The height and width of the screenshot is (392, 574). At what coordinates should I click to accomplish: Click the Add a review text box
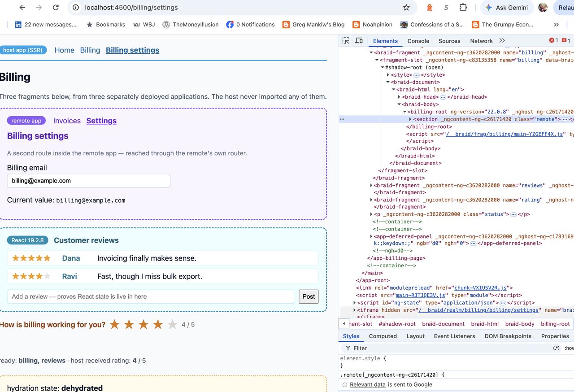151,296
